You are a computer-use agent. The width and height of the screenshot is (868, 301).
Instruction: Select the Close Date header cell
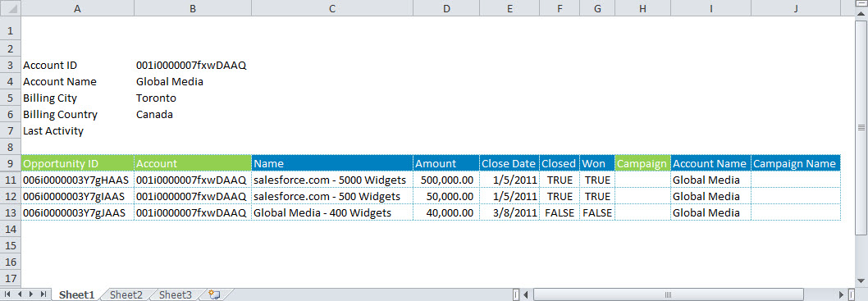[509, 163]
